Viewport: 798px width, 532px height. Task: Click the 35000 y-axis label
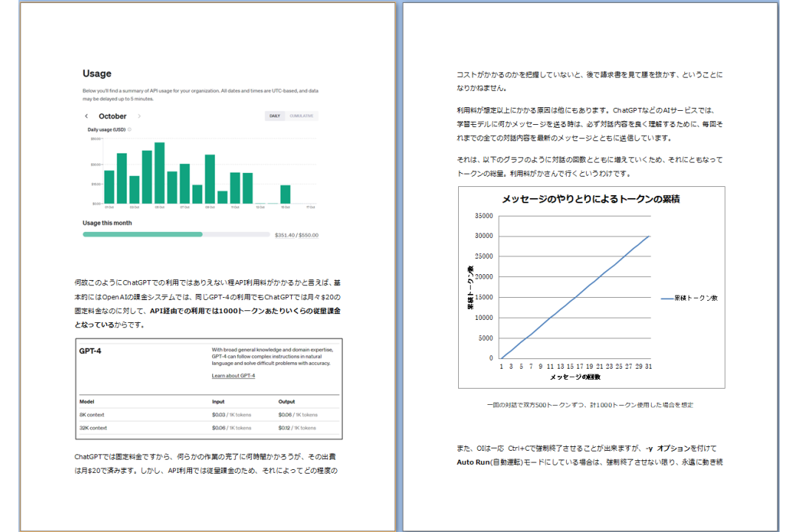(484, 216)
